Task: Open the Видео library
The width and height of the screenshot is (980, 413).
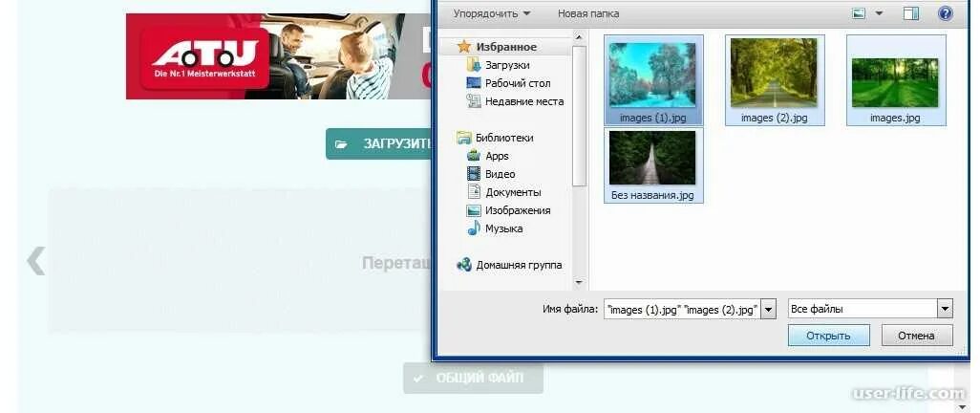Action: 500,174
